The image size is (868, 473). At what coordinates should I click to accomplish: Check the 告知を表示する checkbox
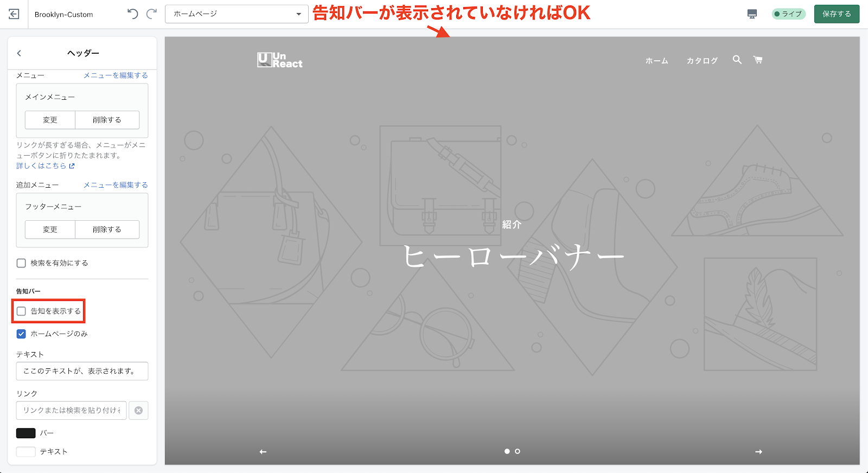pos(21,311)
